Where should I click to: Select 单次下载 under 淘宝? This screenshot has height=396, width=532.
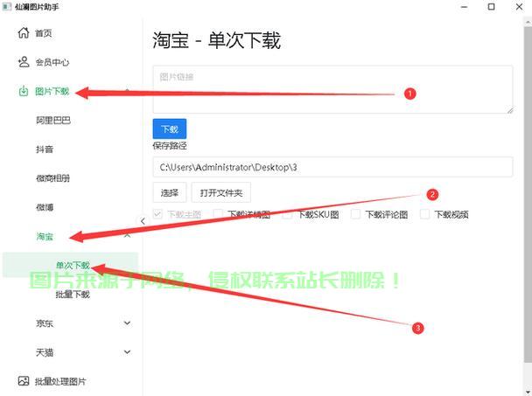(x=71, y=265)
